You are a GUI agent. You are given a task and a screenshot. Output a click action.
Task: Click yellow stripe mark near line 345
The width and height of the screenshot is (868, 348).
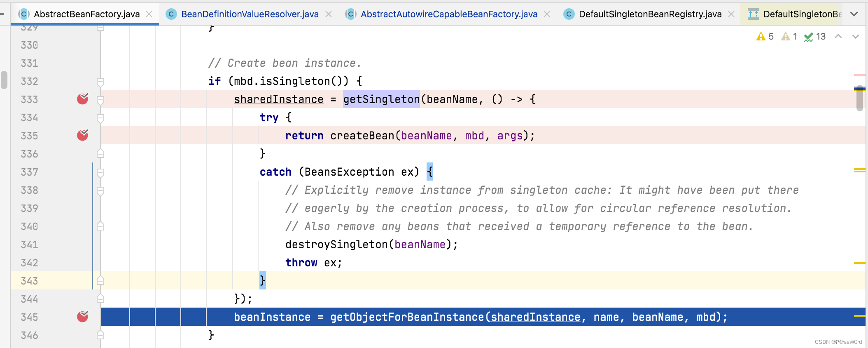859,316
